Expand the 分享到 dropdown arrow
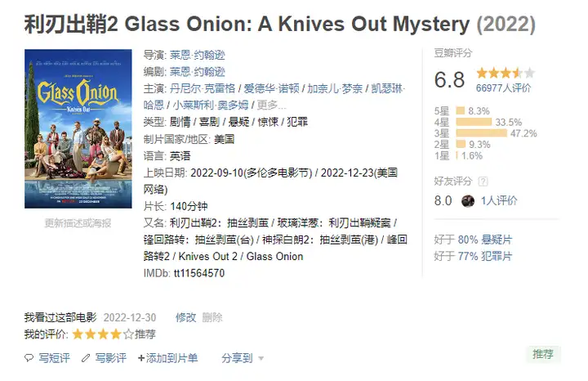This screenshot has width=588, height=381. (x=261, y=358)
